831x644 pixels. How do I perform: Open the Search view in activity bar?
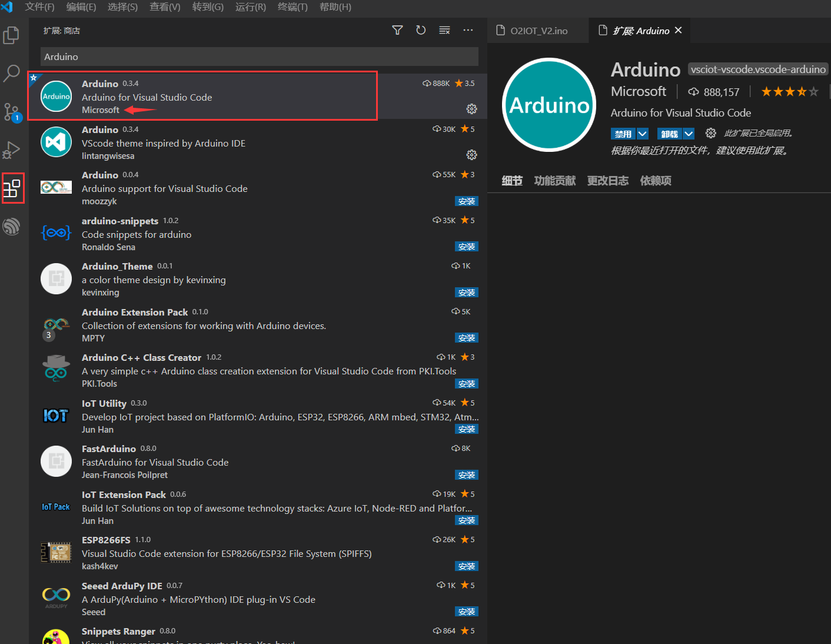pos(11,74)
